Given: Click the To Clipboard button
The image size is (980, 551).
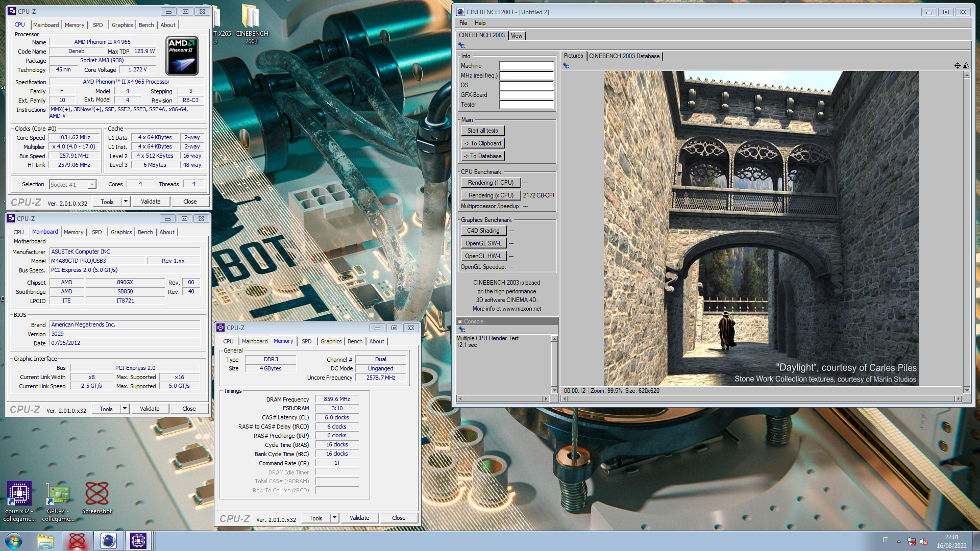Looking at the screenshot, I should (482, 143).
